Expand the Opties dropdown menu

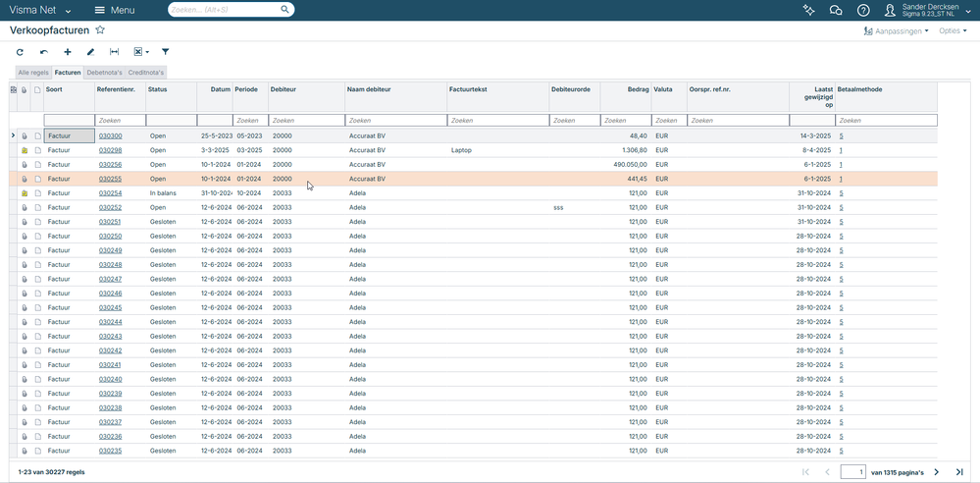[952, 30]
